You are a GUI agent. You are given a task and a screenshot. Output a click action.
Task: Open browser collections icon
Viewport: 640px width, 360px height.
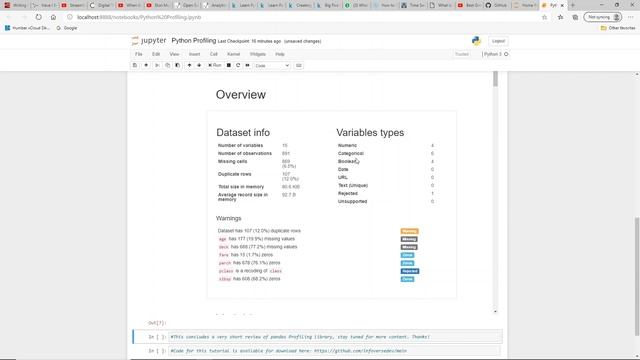point(575,17)
